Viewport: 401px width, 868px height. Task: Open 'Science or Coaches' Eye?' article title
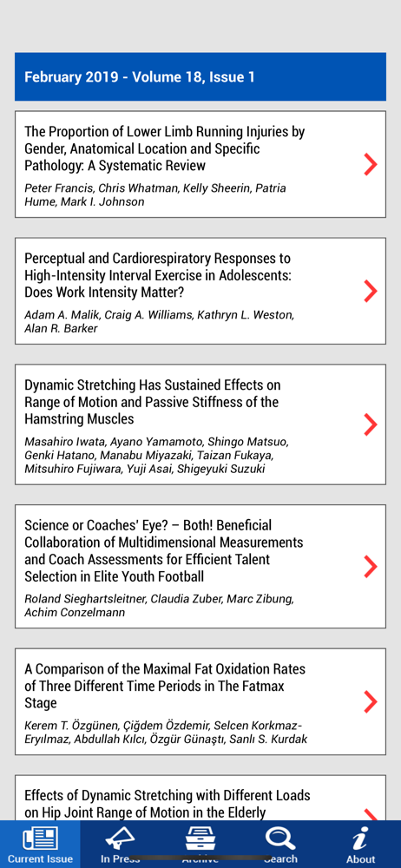click(163, 551)
